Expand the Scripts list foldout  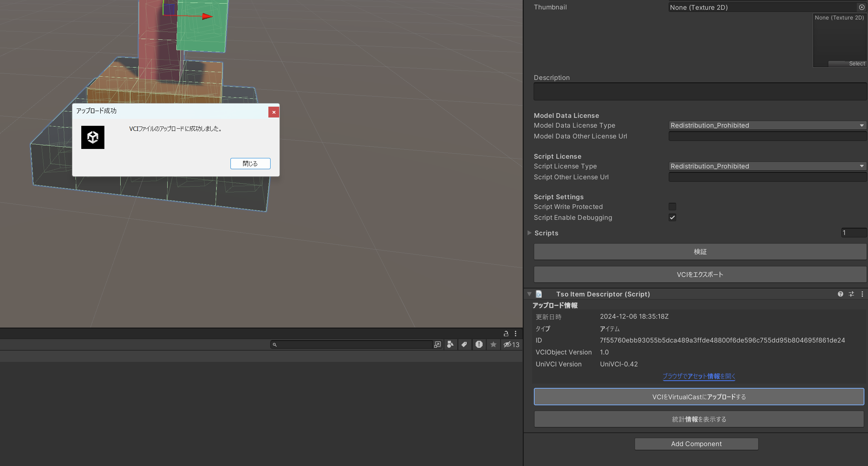point(529,233)
